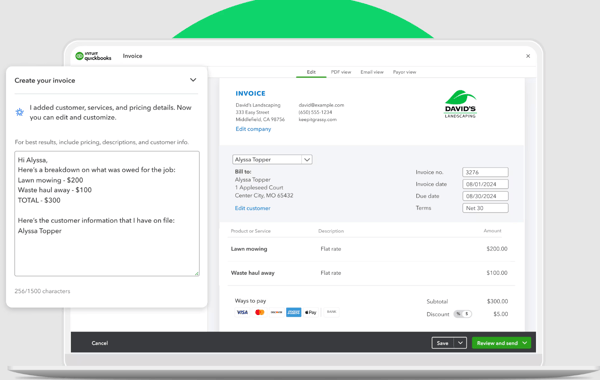Click the Save button
600x380 pixels.
coord(443,343)
